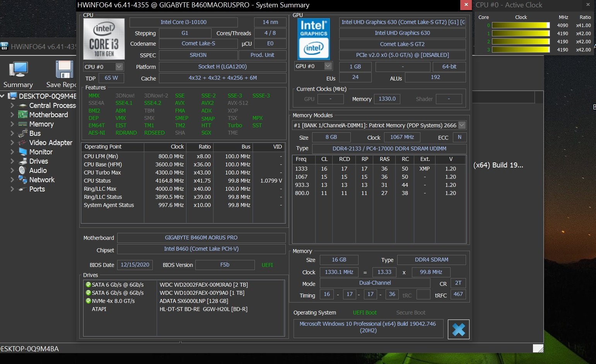Click DESKTOP-0Q9M4B computer icon in tree

click(x=12, y=96)
